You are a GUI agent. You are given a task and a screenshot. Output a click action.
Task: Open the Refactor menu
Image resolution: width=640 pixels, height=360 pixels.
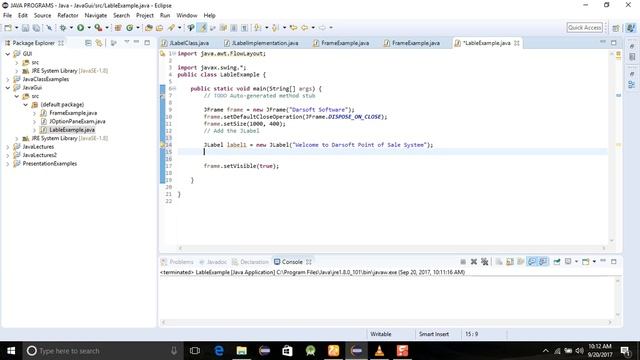click(x=68, y=16)
